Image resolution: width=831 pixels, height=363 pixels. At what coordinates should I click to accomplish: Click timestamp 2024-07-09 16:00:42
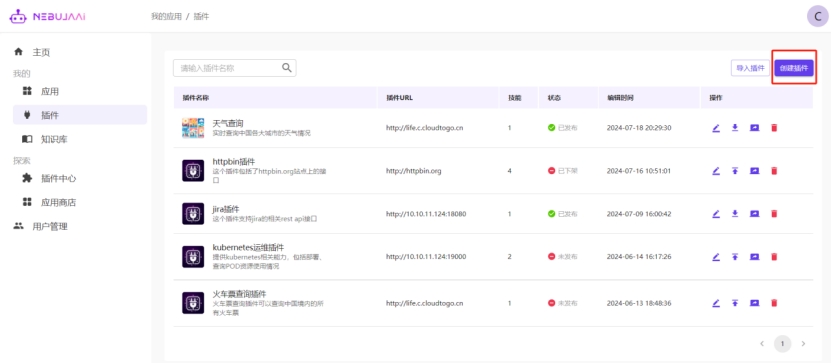[639, 214]
